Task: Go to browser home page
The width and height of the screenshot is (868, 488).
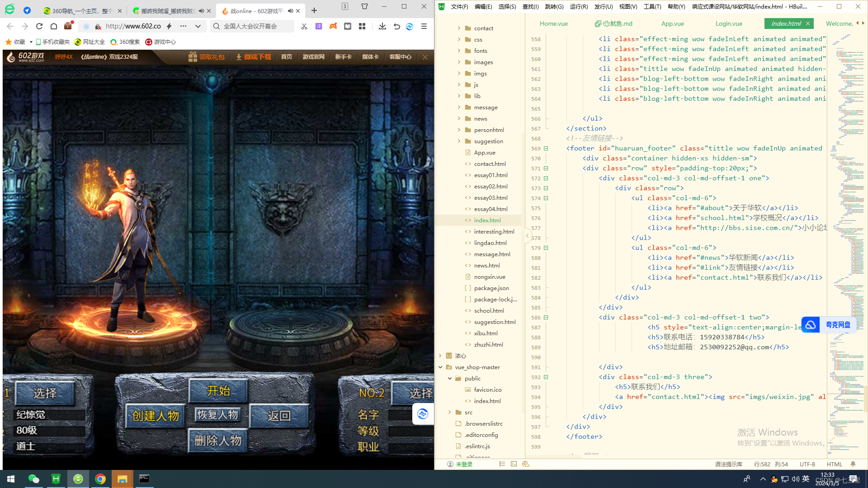Action: (x=54, y=26)
